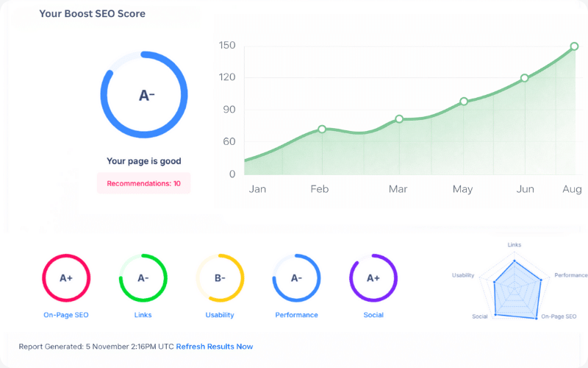588x368 pixels.
Task: Select the Social A+ score circle
Action: [373, 278]
